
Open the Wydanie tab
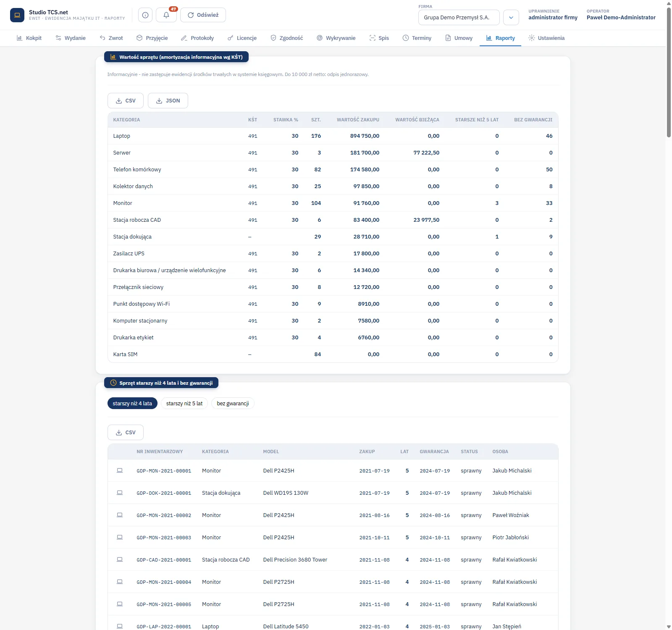tap(71, 38)
